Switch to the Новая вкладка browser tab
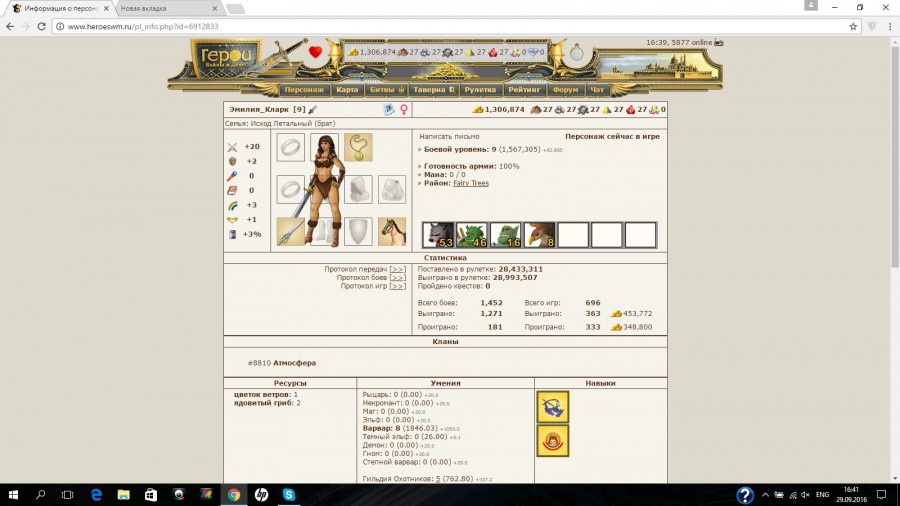 click(x=166, y=9)
